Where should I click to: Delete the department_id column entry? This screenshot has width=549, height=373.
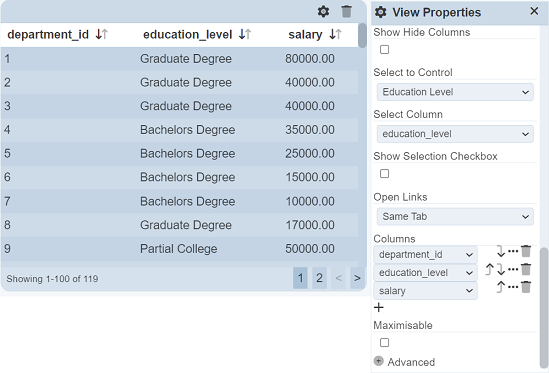point(526,251)
